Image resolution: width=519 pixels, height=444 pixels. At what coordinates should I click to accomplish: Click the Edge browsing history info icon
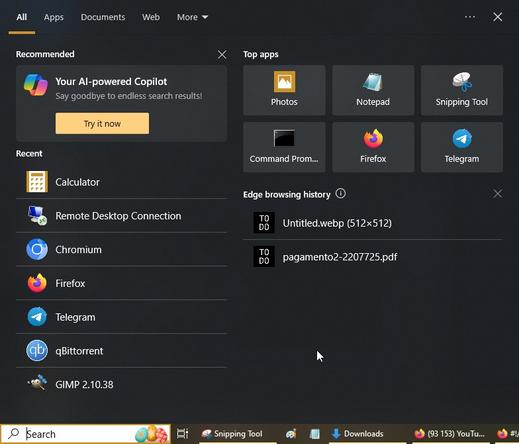point(340,193)
